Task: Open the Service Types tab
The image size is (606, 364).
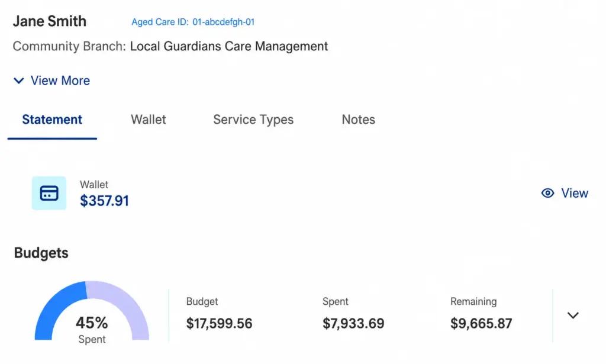Action: pos(253,120)
